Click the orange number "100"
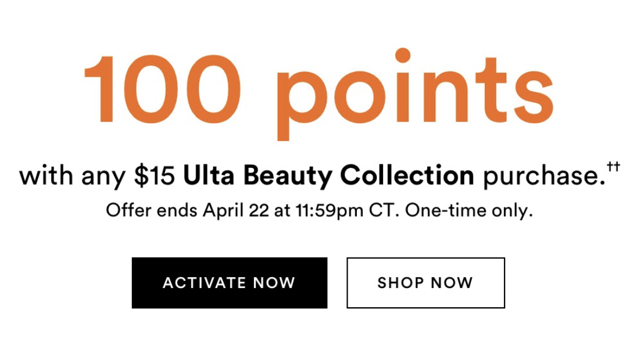Screen dimensions: 644x352 [x=162, y=89]
